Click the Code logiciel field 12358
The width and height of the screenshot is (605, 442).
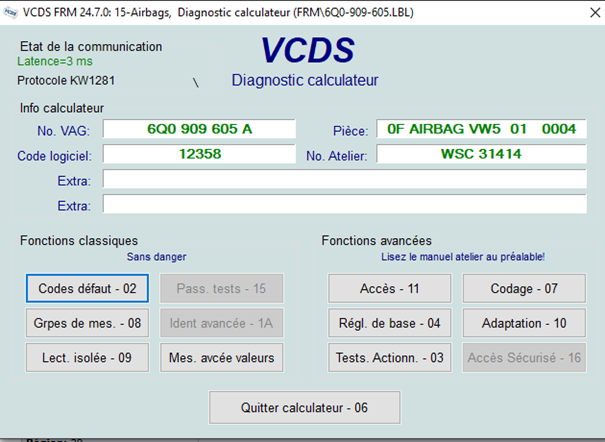(199, 154)
